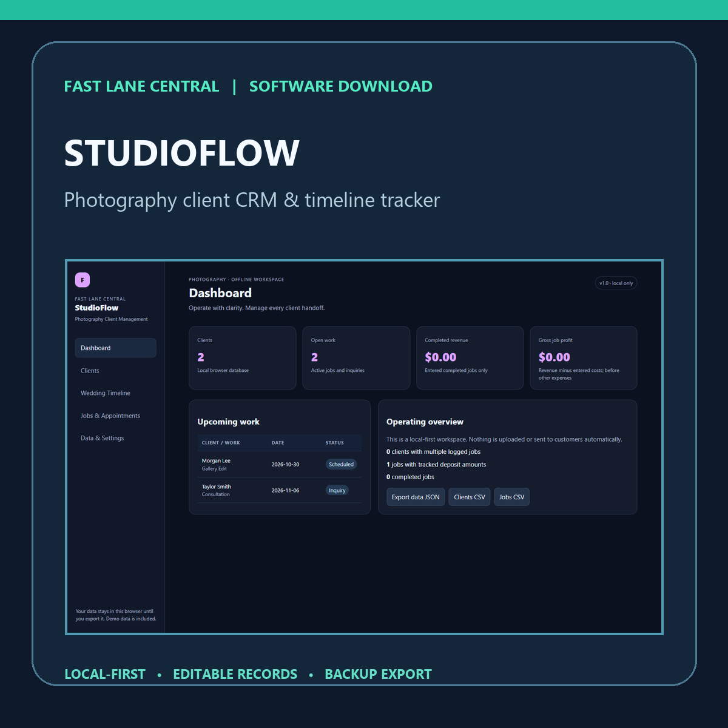Screen dimensions: 728x728
Task: Click the Jobs CSV button
Action: (x=511, y=497)
